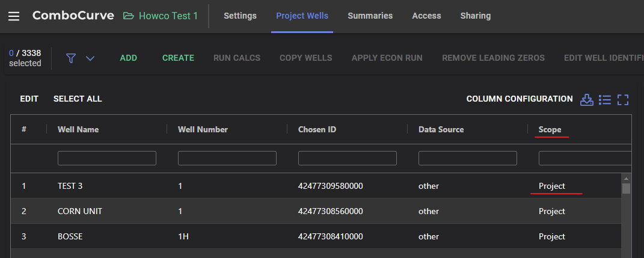The width and height of the screenshot is (644, 258).
Task: Expand table to full screen
Action: tap(623, 99)
